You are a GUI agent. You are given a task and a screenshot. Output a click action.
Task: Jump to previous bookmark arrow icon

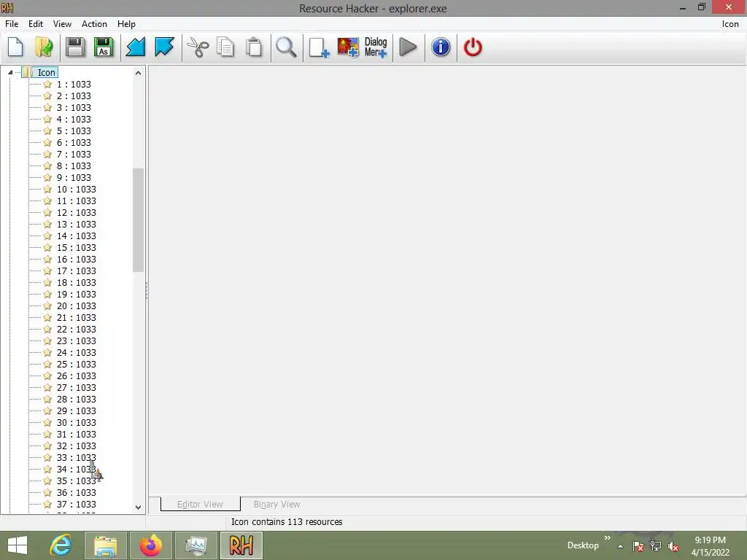pyautogui.click(x=135, y=47)
